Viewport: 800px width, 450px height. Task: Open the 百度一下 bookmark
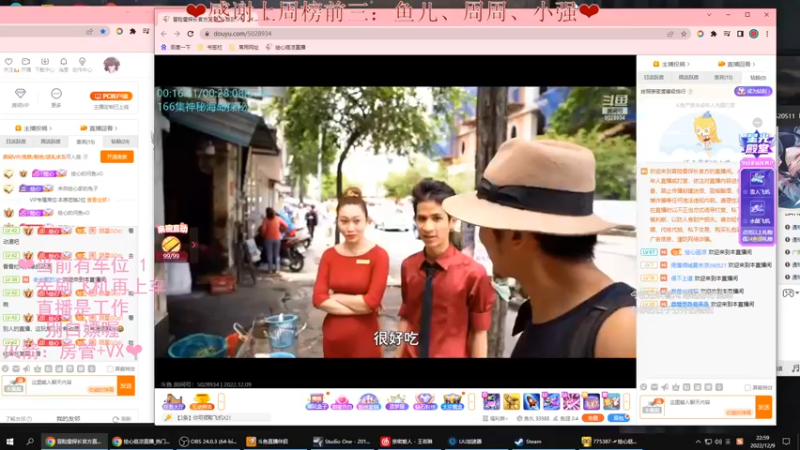click(176, 47)
